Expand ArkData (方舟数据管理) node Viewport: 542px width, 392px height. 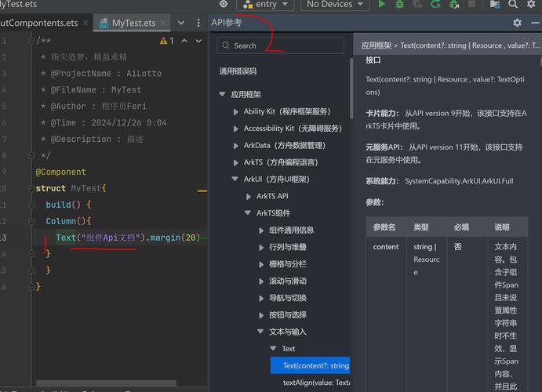click(236, 145)
